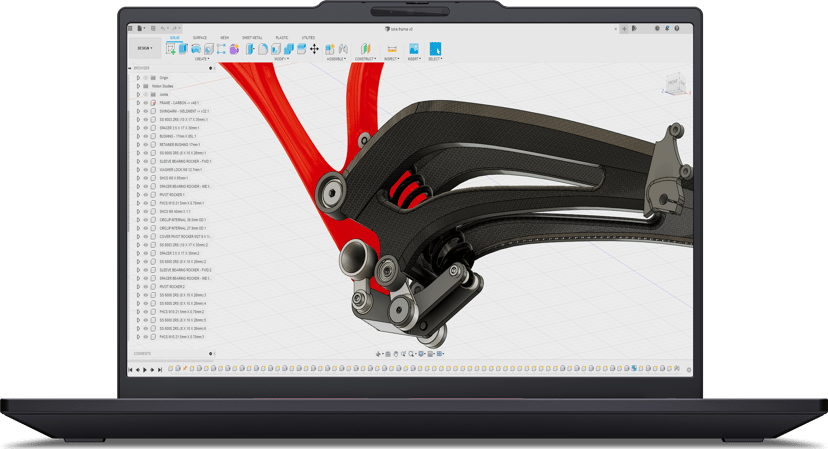Switch to the MESH tab

[224, 38]
